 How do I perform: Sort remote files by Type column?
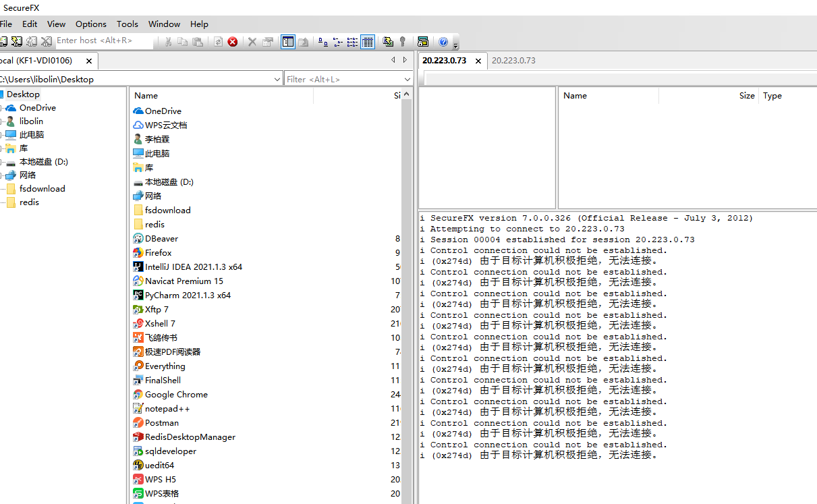(787, 96)
